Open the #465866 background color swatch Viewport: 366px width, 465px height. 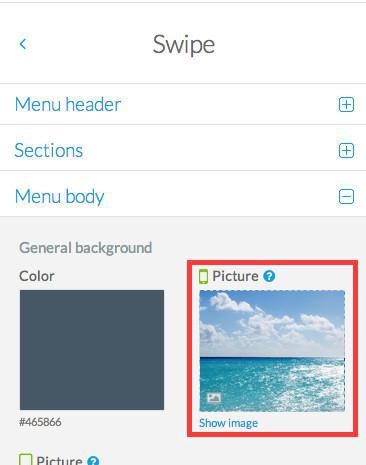(92, 350)
